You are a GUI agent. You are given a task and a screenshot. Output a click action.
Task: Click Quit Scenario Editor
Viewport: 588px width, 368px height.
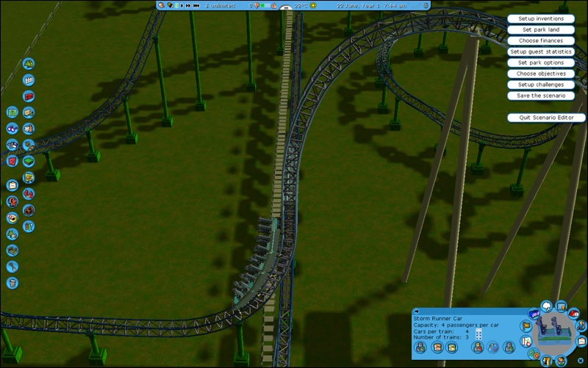point(546,118)
